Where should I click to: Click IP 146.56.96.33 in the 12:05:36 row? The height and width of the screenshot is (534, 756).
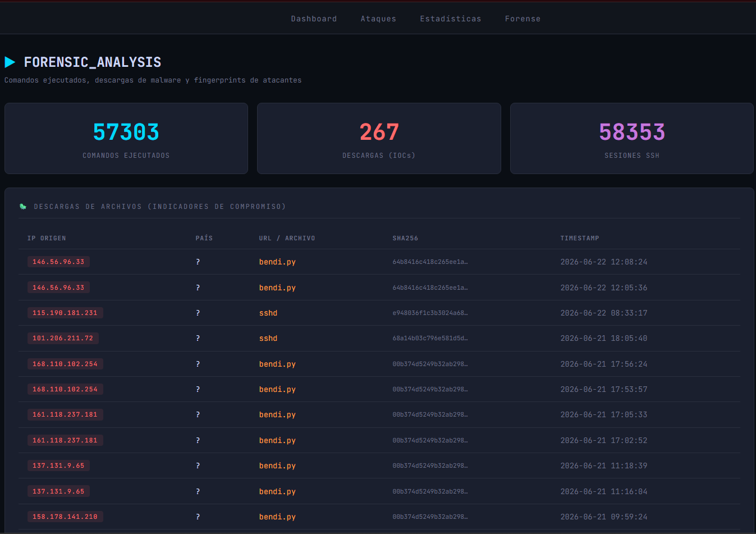tap(58, 287)
